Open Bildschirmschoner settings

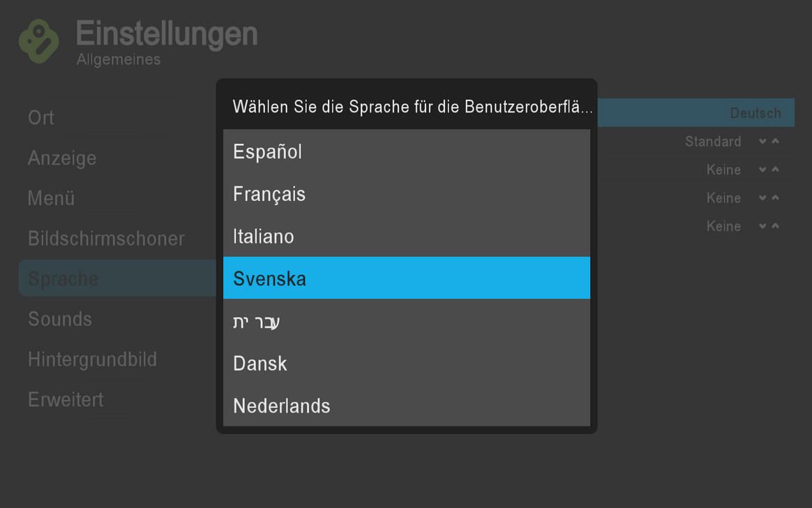pyautogui.click(x=106, y=239)
